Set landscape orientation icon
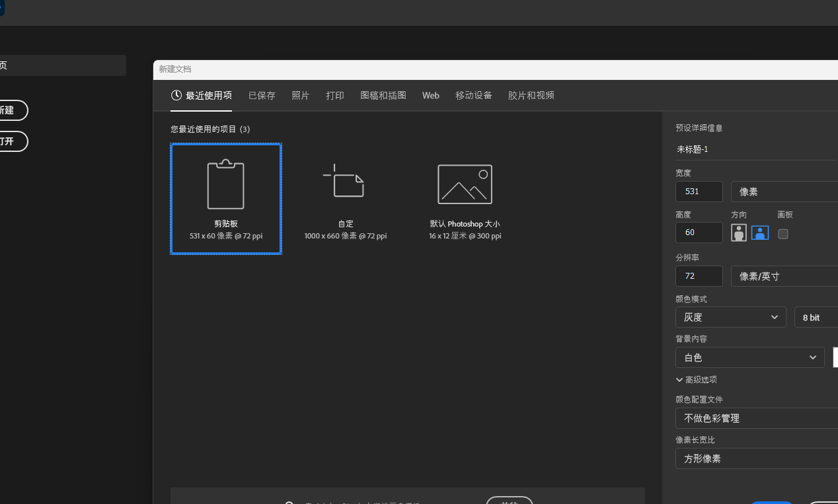This screenshot has width=838, height=504. coord(760,233)
